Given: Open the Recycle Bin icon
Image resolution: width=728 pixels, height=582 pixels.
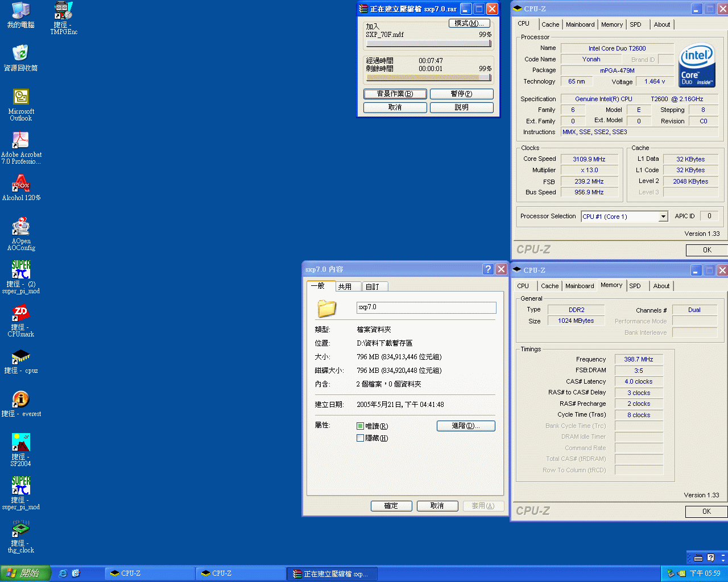Looking at the screenshot, I should tap(21, 53).
